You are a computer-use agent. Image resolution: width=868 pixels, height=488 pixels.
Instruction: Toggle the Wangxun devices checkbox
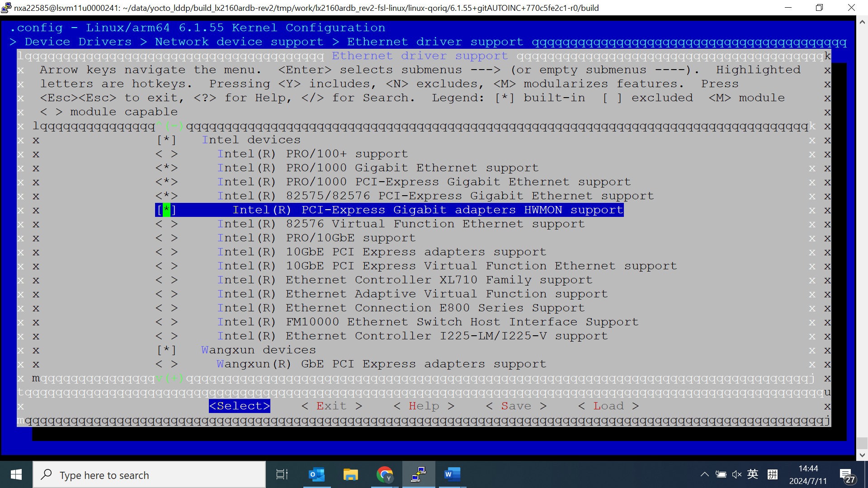click(166, 350)
